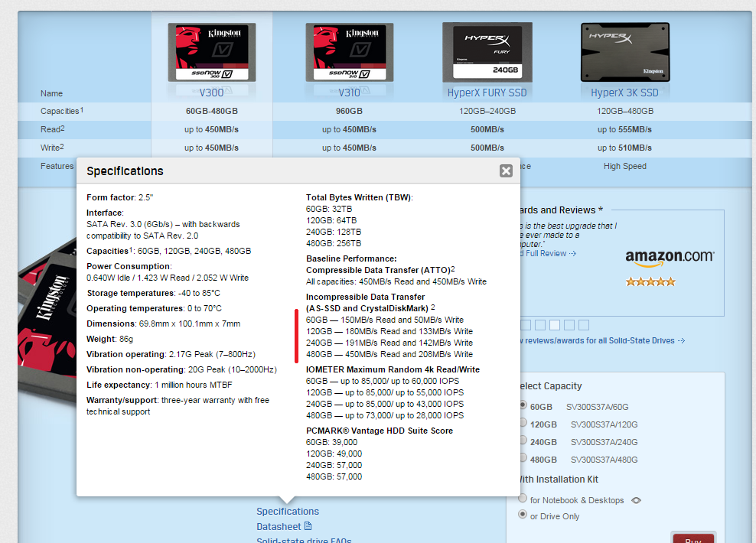The height and width of the screenshot is (543, 756).
Task: Click the Dimensions: 69.8mm x 100.1mm x 7mm line
Action: click(x=164, y=324)
